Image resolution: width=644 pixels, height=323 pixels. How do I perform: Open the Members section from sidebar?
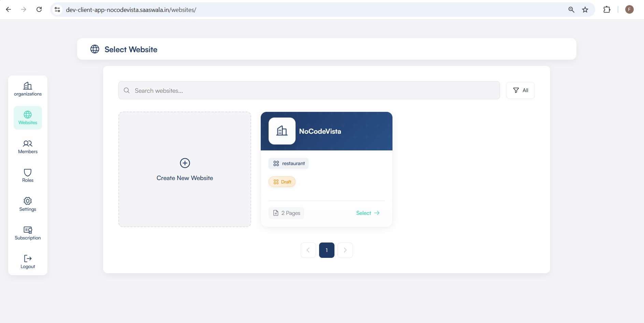[28, 147]
